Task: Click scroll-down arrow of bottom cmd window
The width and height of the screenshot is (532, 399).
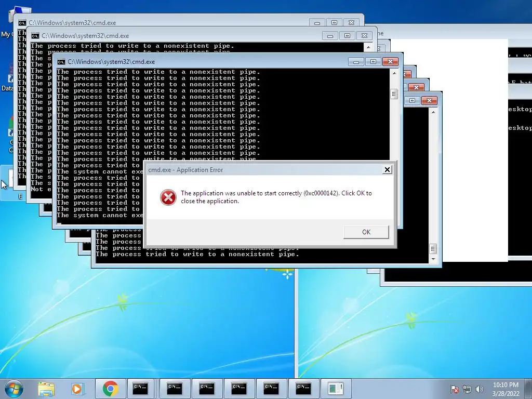Action: 433,259
